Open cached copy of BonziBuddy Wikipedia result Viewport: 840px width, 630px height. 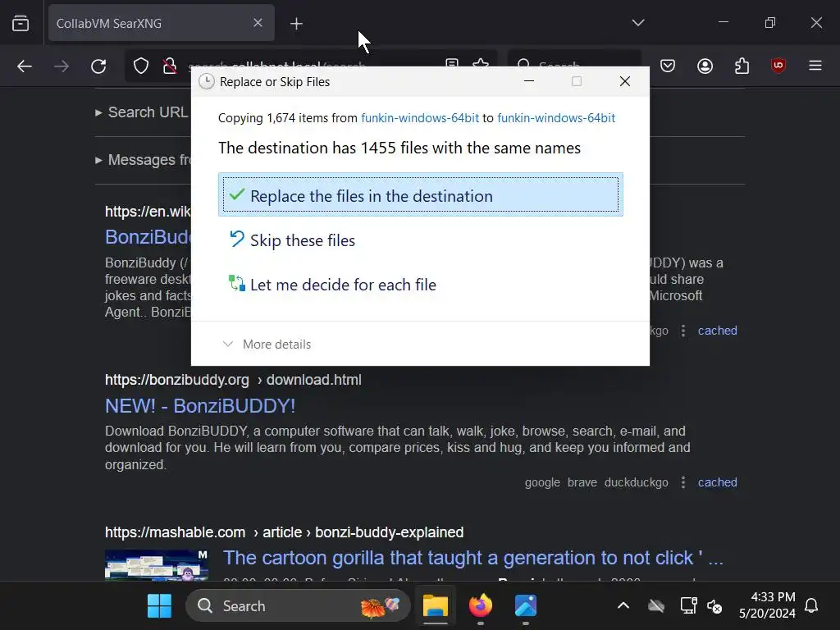point(717,331)
